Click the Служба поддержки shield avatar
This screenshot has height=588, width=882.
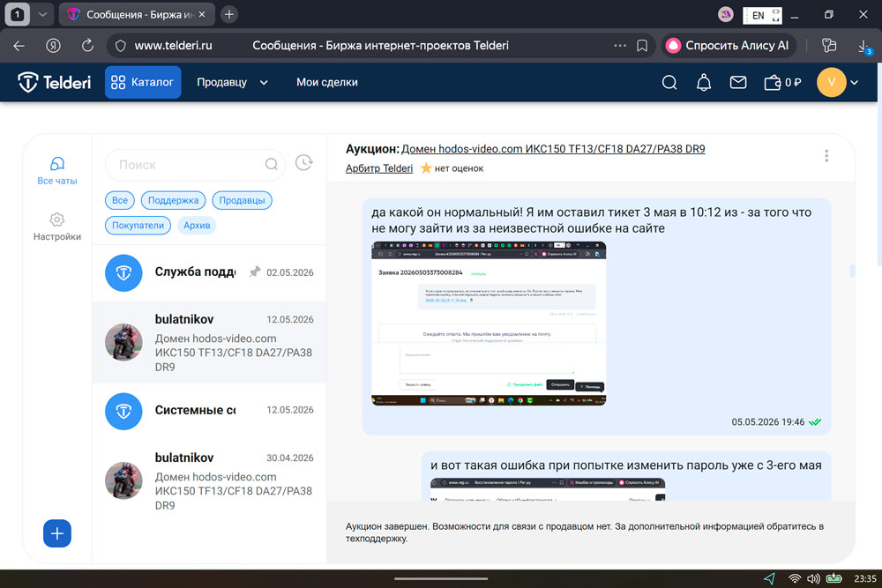pos(123,273)
